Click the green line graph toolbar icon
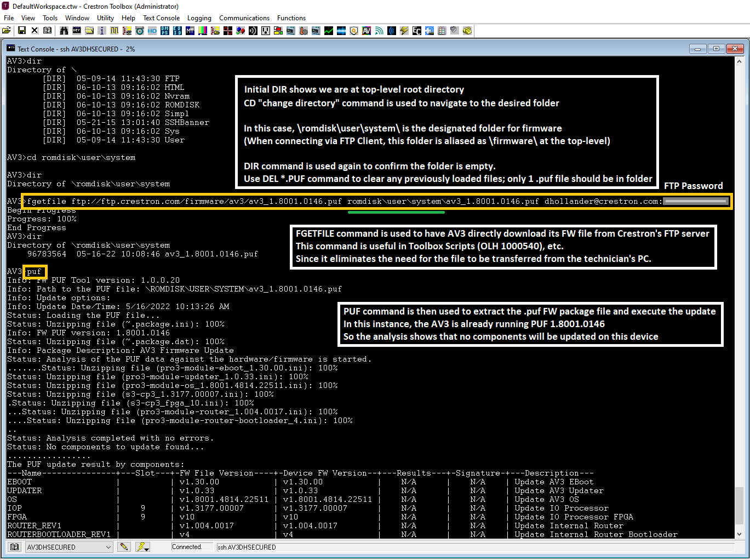750x560 pixels. pos(329,31)
